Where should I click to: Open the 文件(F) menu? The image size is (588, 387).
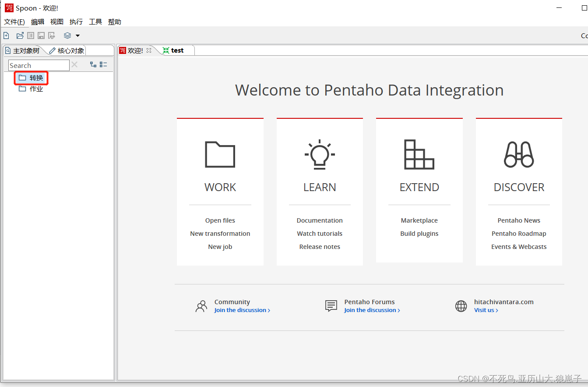(14, 21)
